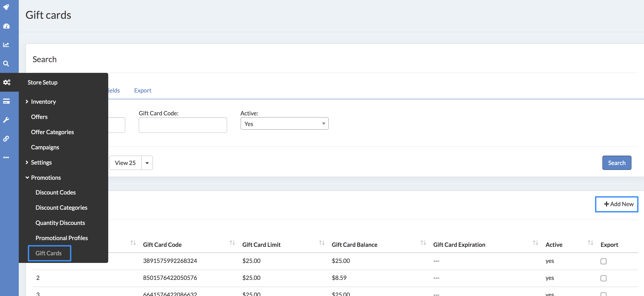Click the blue Search button
Image resolution: width=644 pixels, height=296 pixels.
click(x=616, y=163)
